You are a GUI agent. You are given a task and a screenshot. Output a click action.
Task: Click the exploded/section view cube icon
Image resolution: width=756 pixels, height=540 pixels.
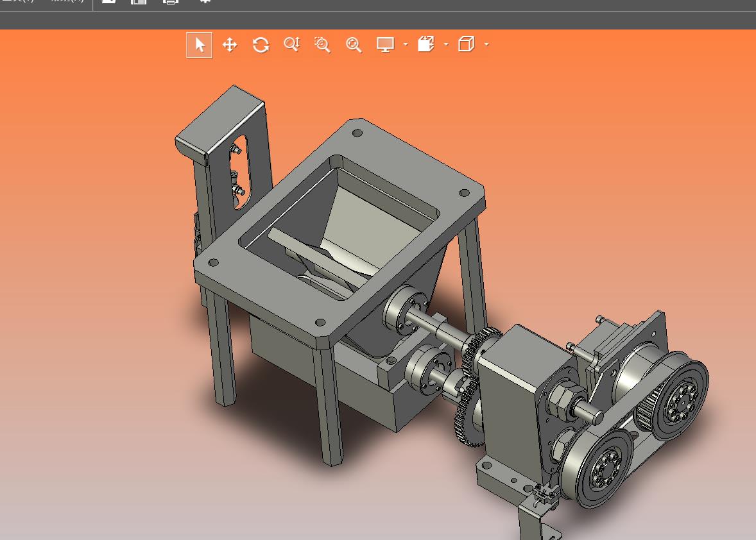[425, 44]
